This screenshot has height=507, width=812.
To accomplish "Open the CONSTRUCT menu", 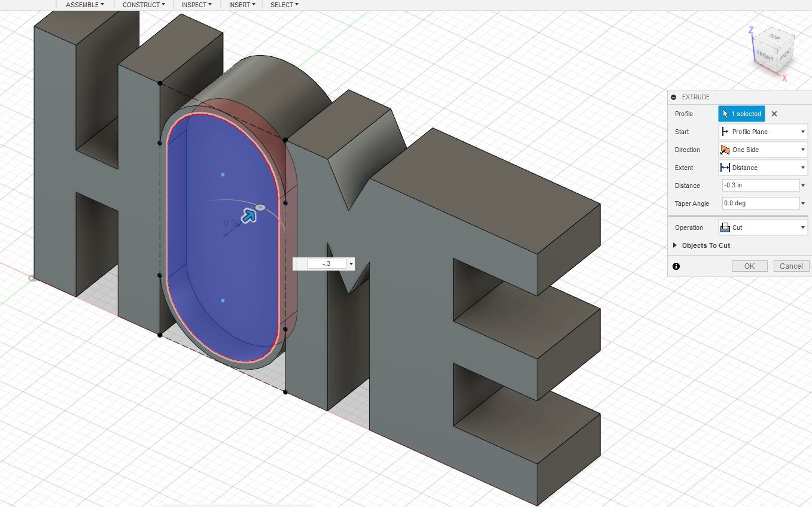I will (x=144, y=5).
